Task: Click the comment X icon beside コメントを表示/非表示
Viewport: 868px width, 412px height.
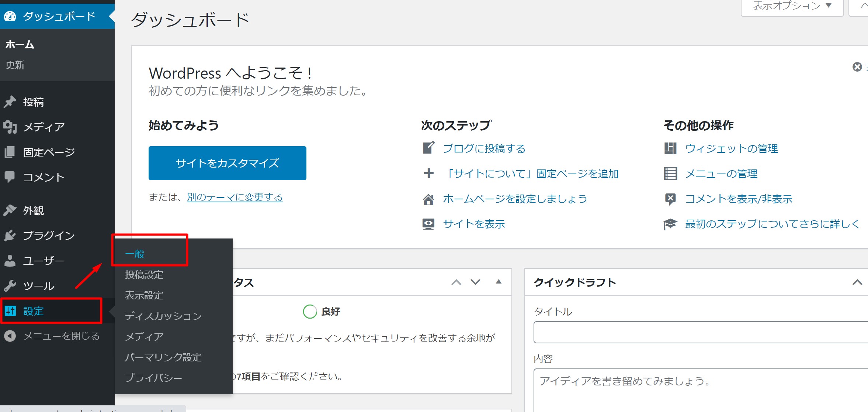Action: (670, 199)
